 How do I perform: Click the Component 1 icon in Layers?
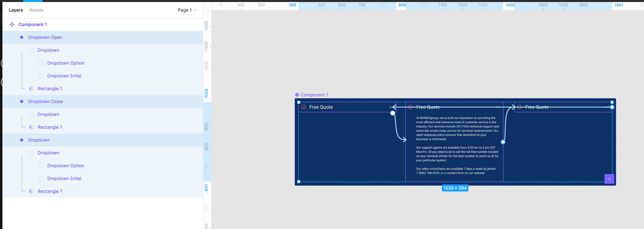pos(12,24)
